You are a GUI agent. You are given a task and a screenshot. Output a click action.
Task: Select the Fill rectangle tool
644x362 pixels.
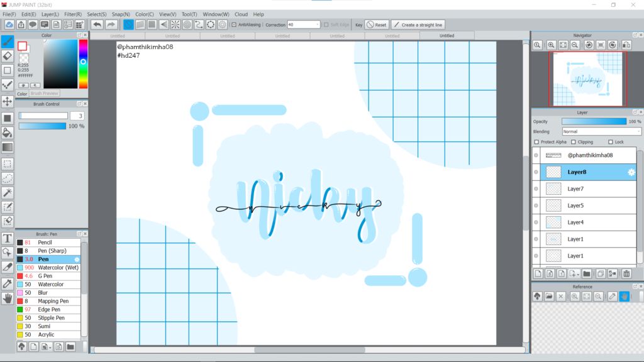click(x=8, y=118)
